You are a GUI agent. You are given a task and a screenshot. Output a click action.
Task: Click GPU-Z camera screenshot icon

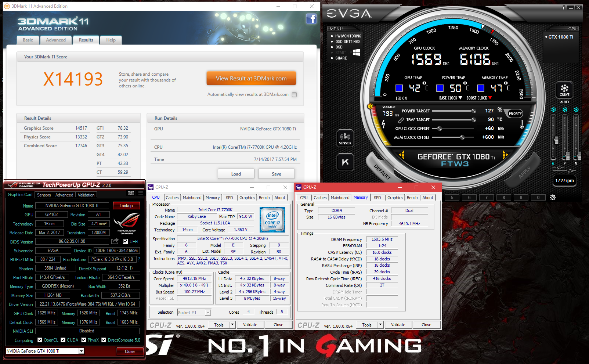coord(130,193)
